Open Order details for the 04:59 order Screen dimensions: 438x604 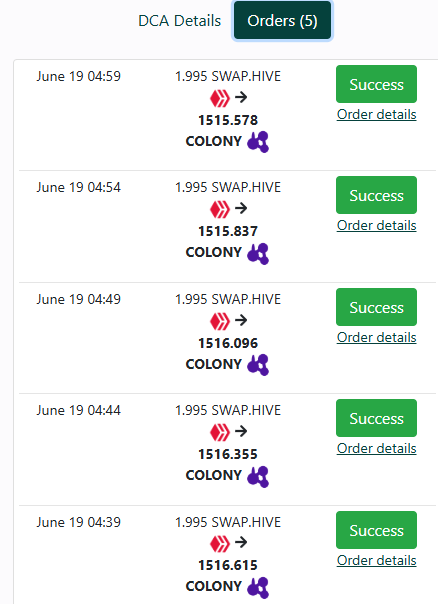376,114
